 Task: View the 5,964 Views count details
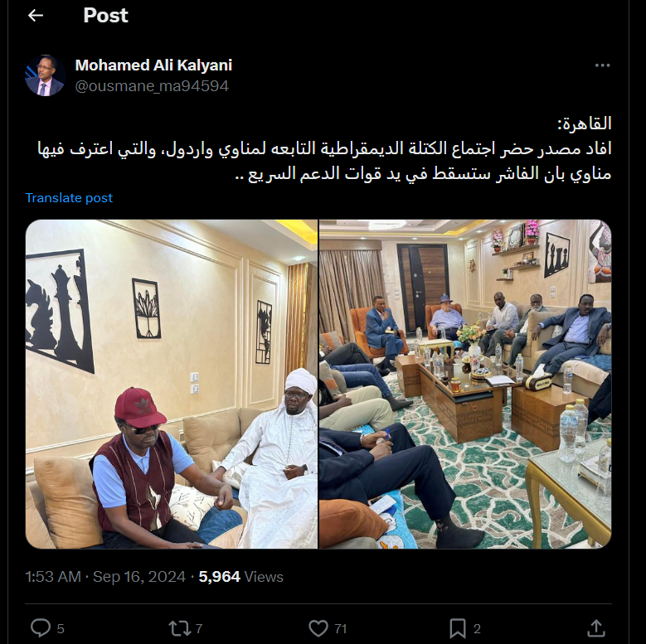pyautogui.click(x=241, y=577)
